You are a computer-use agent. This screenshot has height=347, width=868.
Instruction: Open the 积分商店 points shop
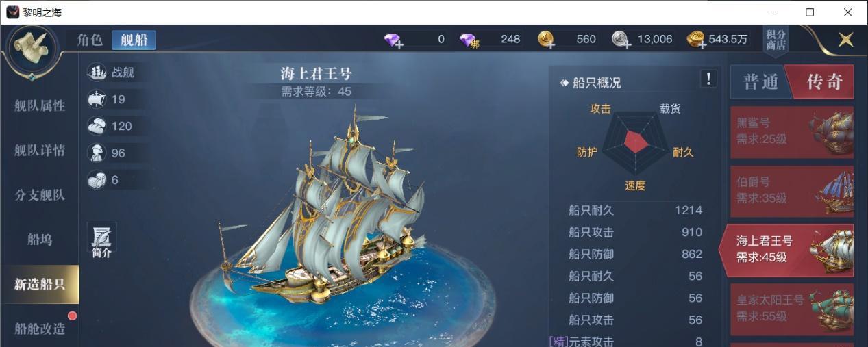coord(776,40)
